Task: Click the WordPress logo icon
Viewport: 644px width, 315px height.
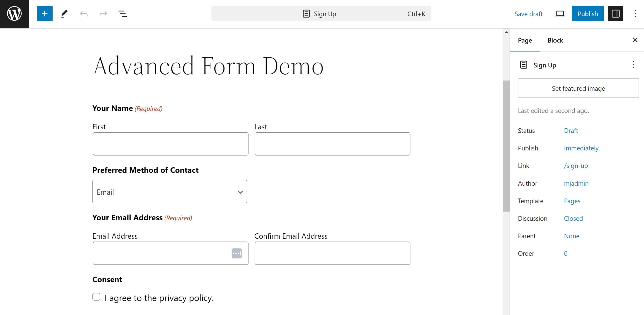Action: [14, 14]
